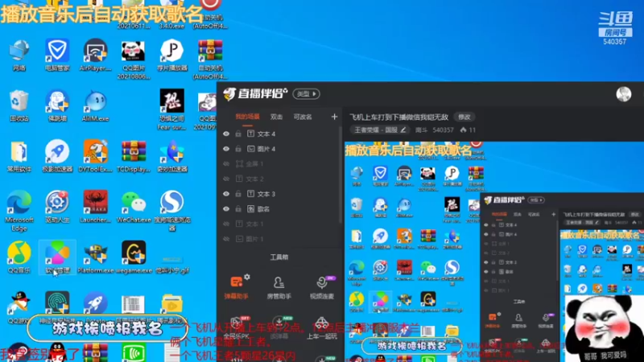Click the stream title 飞机上车打到下播 text
The width and height of the screenshot is (644, 362).
coord(398,117)
